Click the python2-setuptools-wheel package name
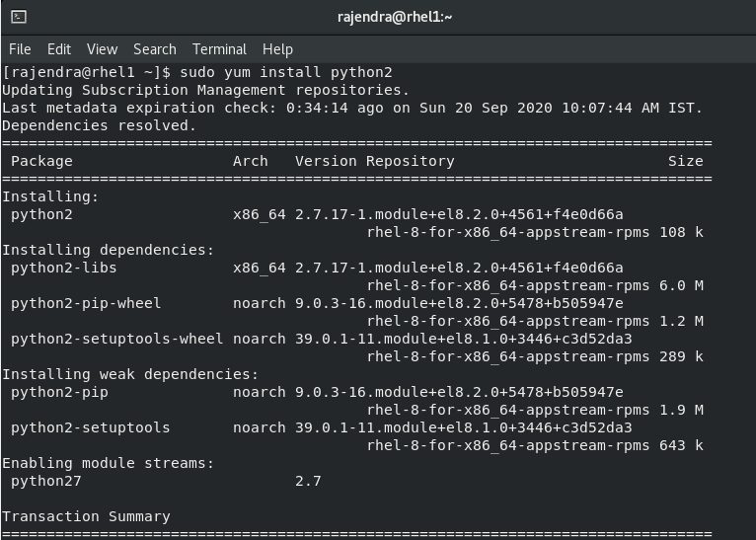Image resolution: width=756 pixels, height=540 pixels. (117, 339)
